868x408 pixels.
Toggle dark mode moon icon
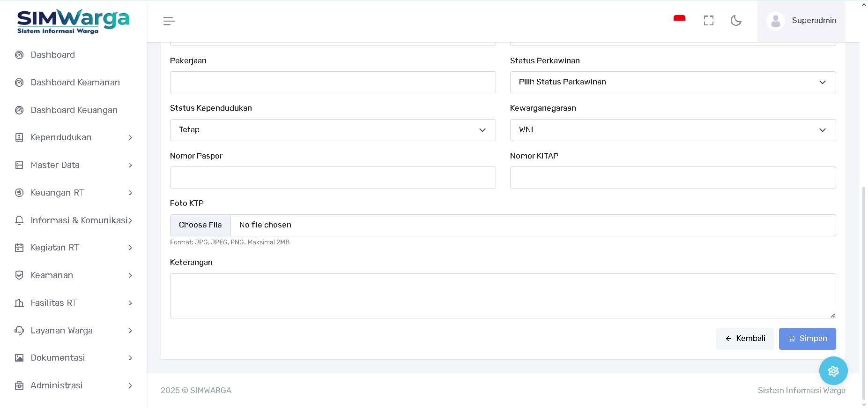pos(736,21)
